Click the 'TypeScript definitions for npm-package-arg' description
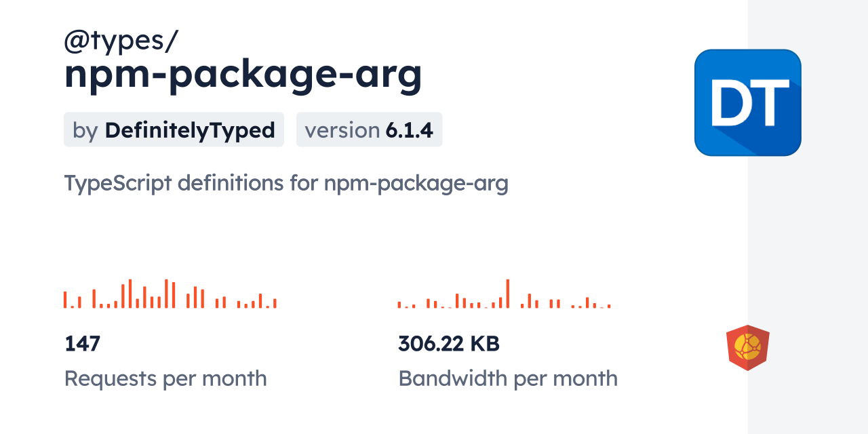The image size is (868, 434). coord(285,183)
